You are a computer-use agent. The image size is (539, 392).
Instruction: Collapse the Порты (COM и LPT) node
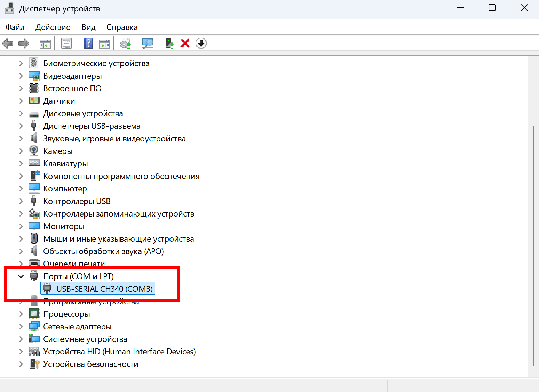click(21, 276)
